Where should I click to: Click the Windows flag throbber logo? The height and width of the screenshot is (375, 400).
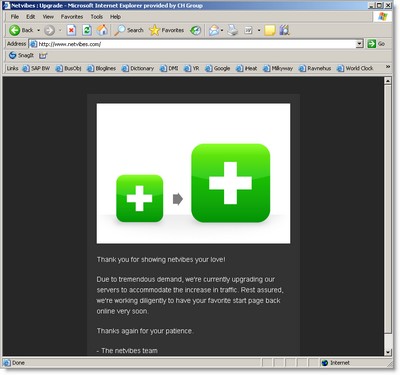[382, 17]
